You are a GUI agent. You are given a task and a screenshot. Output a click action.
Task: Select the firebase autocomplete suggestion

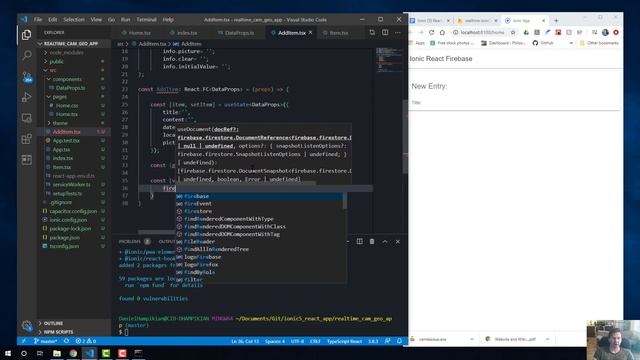coord(259,196)
